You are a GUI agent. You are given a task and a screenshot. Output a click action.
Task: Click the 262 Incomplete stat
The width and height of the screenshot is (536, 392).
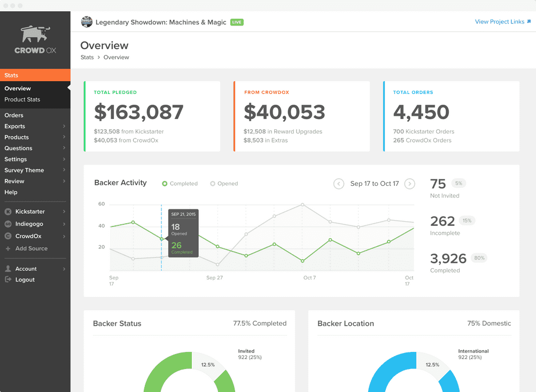pos(442,222)
